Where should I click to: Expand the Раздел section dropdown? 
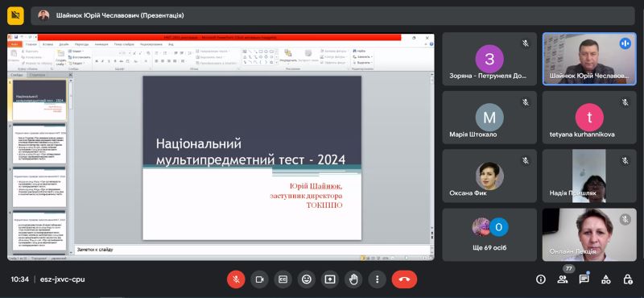click(x=77, y=64)
